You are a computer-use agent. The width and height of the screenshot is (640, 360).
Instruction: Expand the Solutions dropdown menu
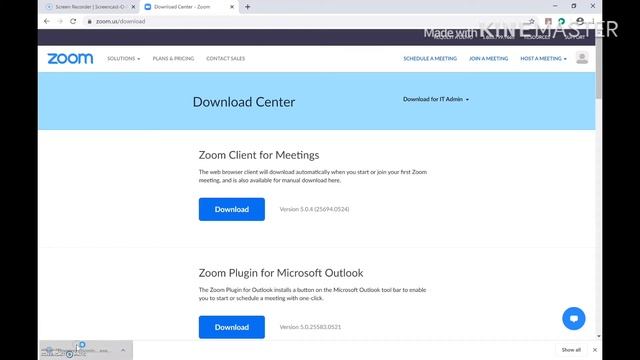[x=124, y=58]
